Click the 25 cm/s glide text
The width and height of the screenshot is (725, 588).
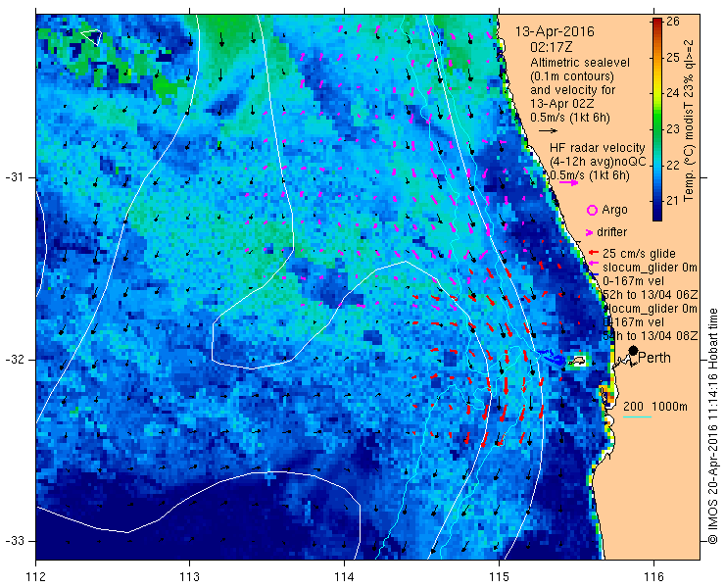point(639,254)
